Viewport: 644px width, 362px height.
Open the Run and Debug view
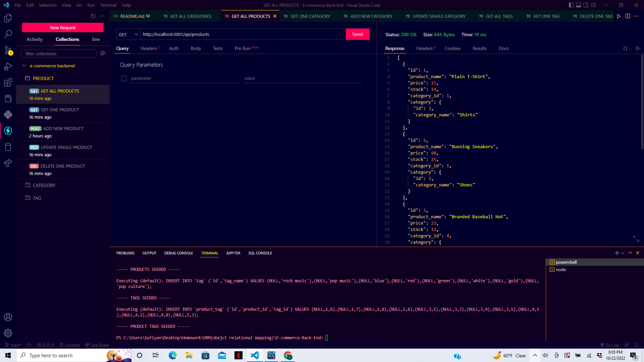8,66
